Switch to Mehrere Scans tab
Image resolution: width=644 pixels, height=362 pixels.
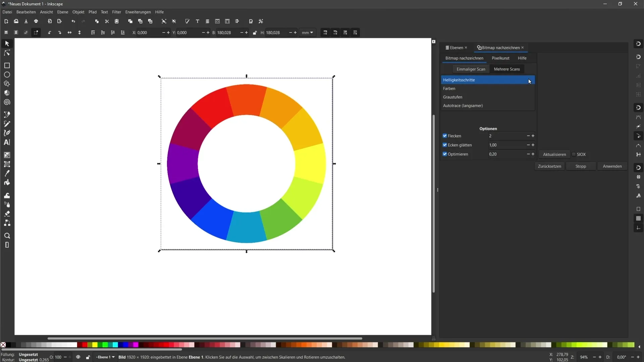pyautogui.click(x=507, y=68)
